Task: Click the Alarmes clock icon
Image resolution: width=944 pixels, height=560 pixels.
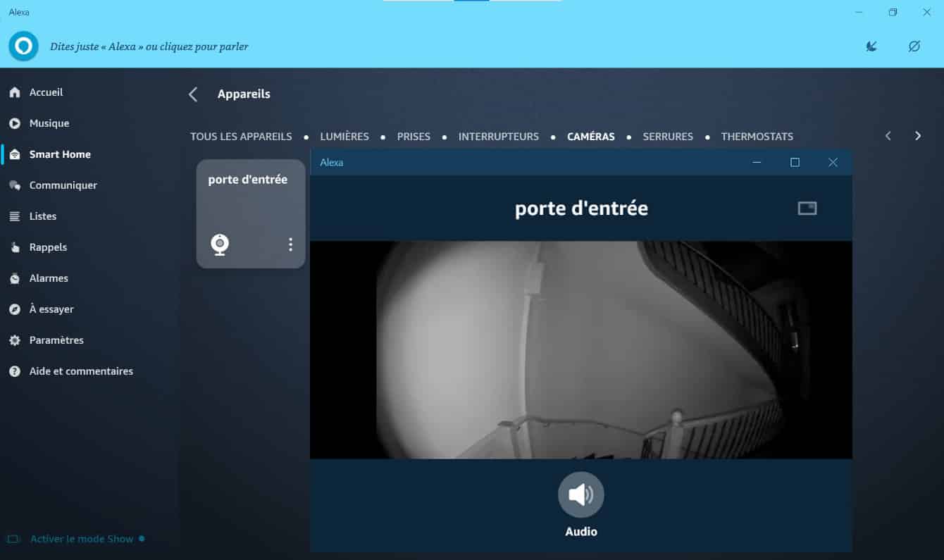Action: tap(15, 278)
